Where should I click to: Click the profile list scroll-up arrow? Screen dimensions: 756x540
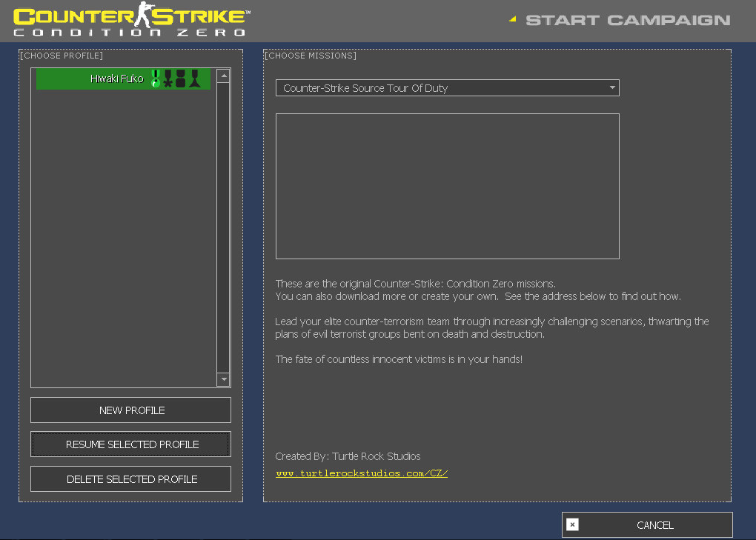click(x=223, y=76)
